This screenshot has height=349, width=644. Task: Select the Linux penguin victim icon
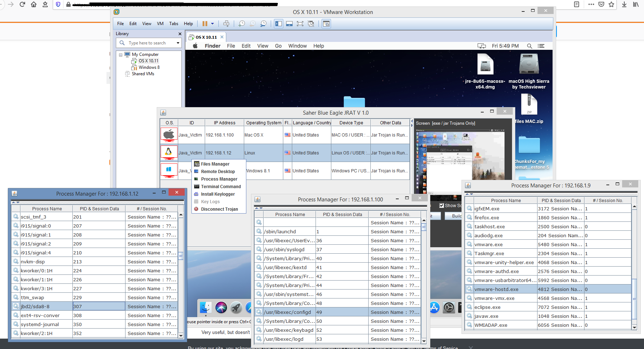169,153
